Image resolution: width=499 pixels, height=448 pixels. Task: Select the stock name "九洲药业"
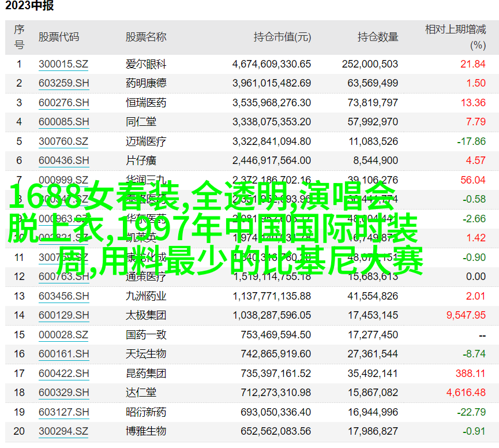coord(146,296)
